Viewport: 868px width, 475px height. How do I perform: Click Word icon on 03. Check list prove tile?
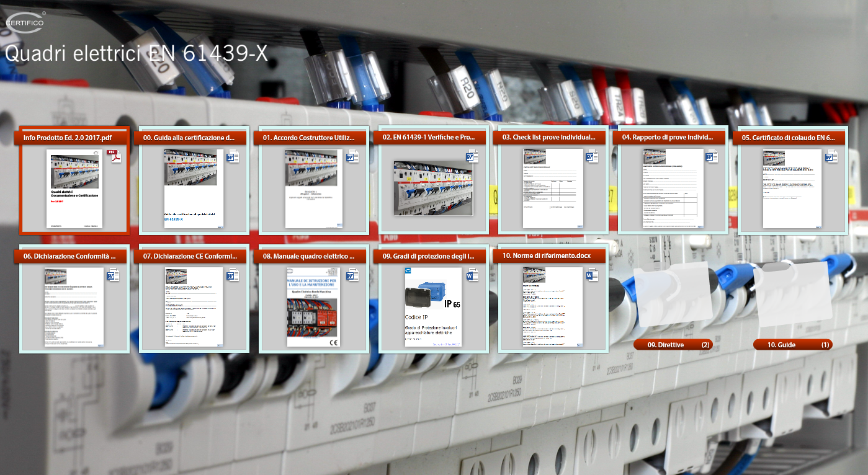click(592, 157)
